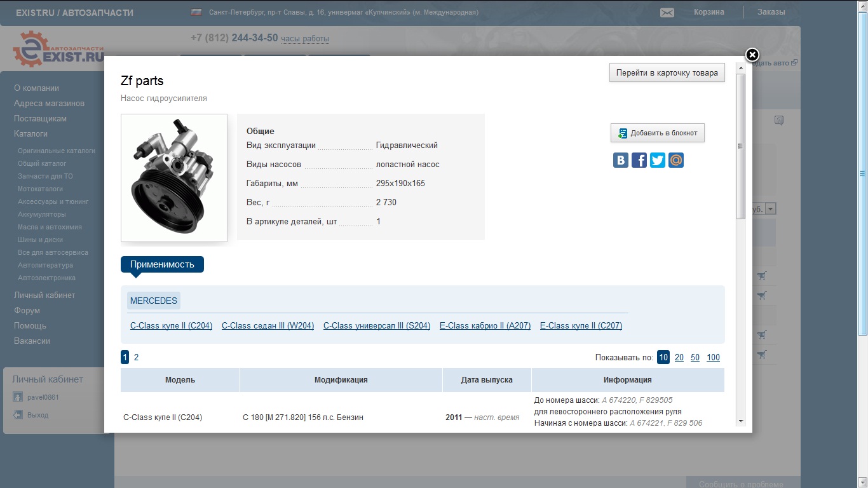Click the popup vertical scrollbar thumb
Viewport: 868px width, 488px height.
(x=740, y=146)
